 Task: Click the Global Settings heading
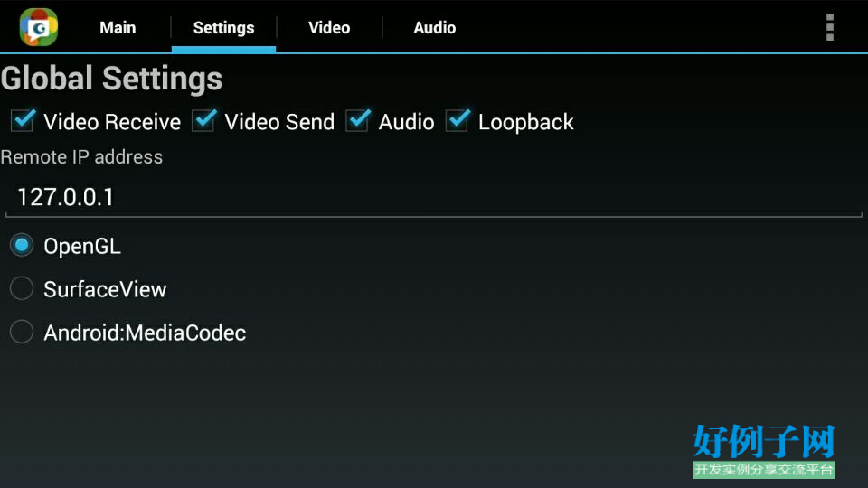[111, 78]
